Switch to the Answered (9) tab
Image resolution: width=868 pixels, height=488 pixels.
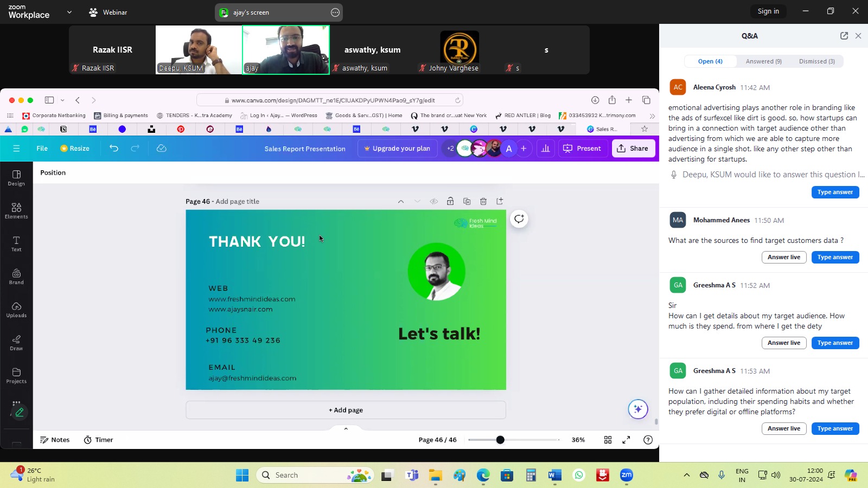click(x=763, y=61)
